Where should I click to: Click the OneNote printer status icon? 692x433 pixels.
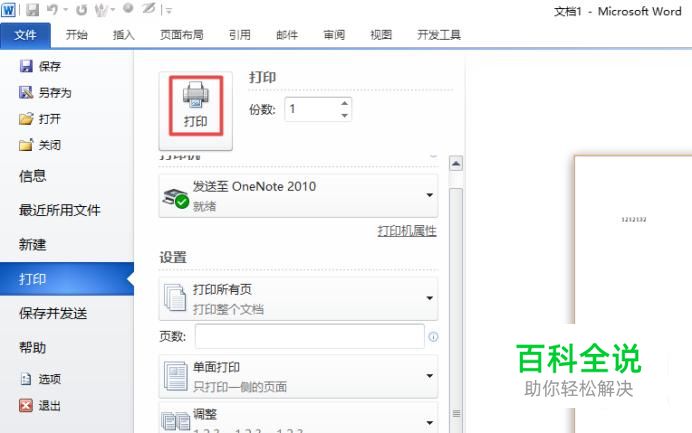(176, 198)
